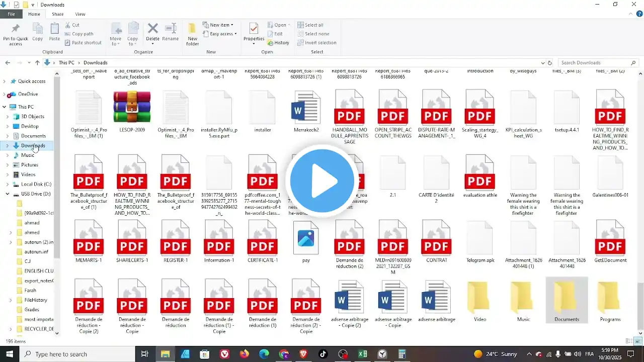This screenshot has width=644, height=362.
Task: Click Select none in the ribbon
Action: coord(313,34)
